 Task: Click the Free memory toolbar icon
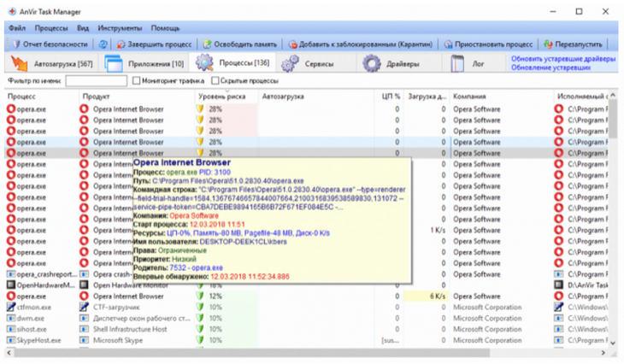pyautogui.click(x=208, y=44)
